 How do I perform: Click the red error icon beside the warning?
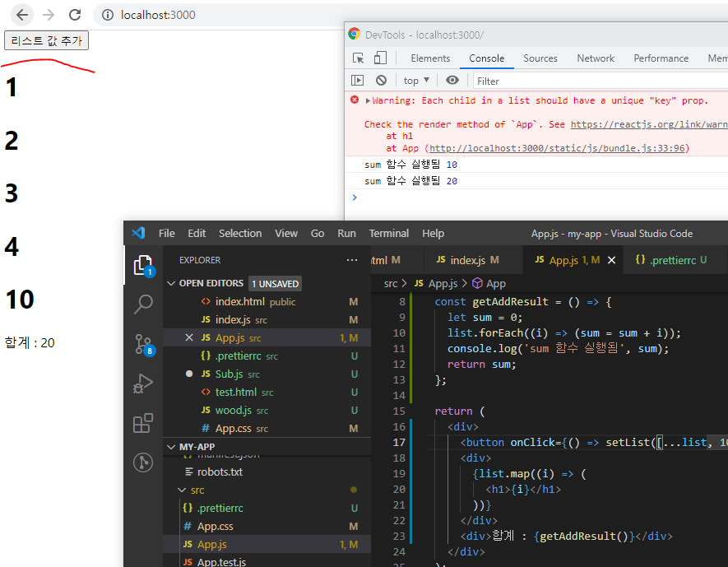point(355,100)
